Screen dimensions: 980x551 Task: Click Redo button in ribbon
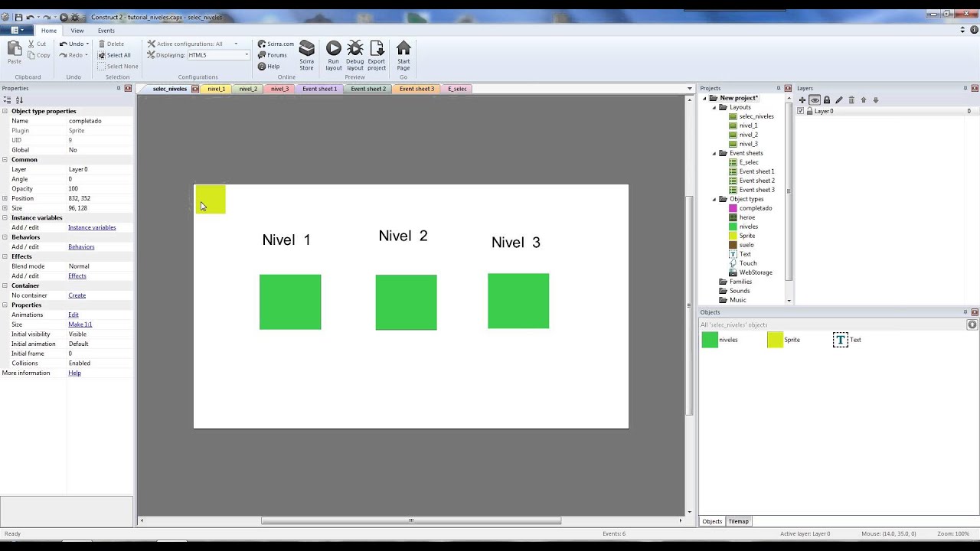(x=71, y=55)
